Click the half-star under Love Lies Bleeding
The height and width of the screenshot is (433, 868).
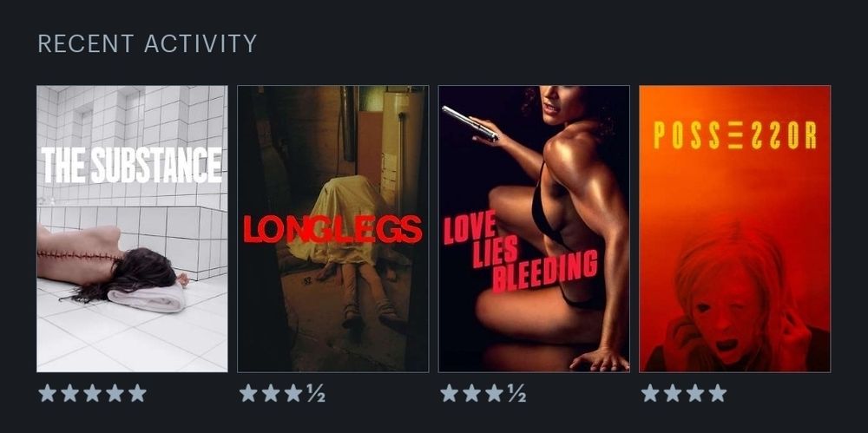[x=517, y=393]
